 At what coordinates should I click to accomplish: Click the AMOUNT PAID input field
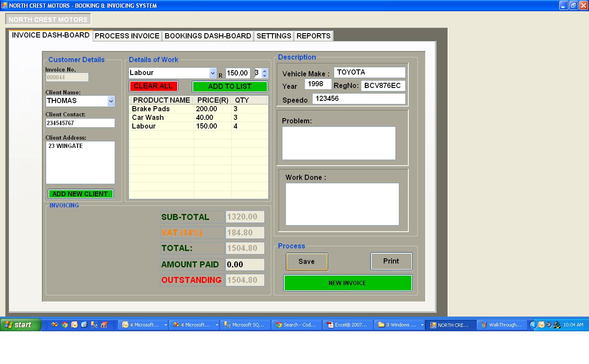pyautogui.click(x=244, y=264)
